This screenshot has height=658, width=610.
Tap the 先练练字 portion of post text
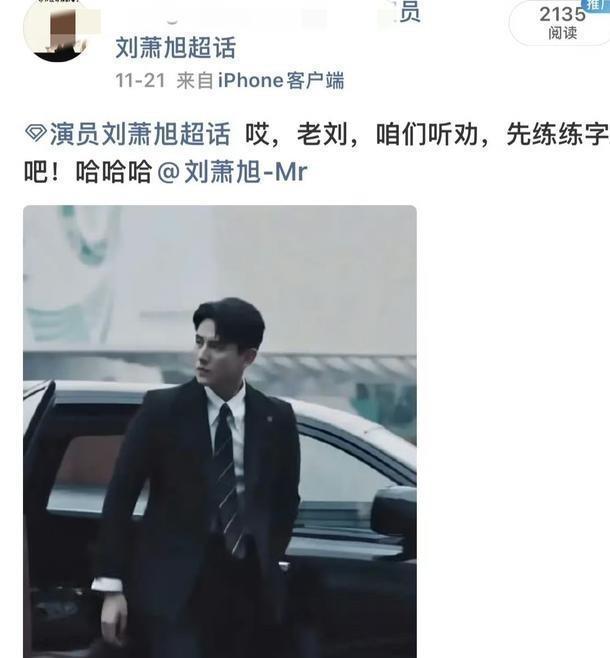[x=558, y=134]
